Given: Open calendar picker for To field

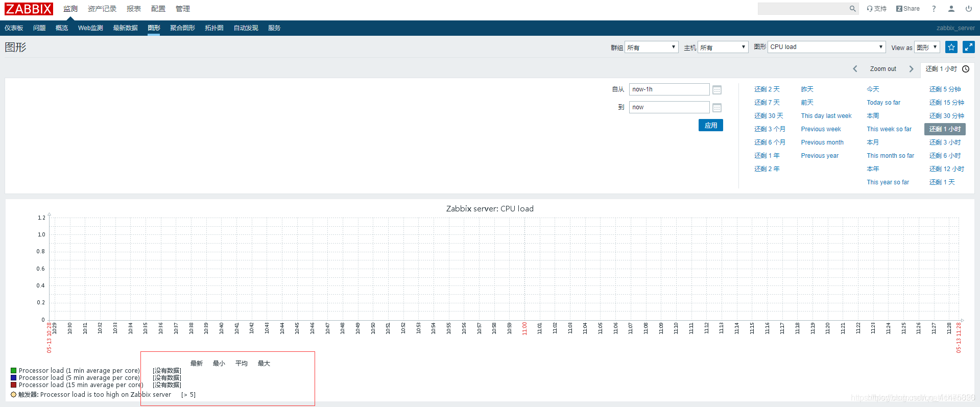Looking at the screenshot, I should point(717,108).
